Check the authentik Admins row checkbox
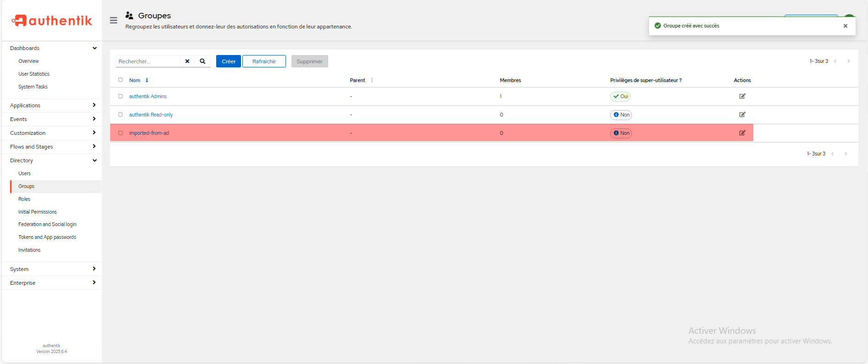The height and width of the screenshot is (364, 868). (121, 96)
